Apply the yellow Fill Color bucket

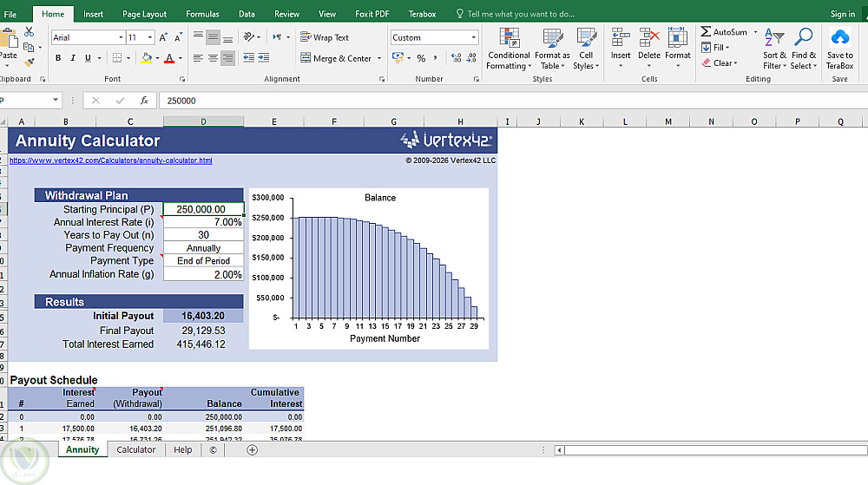click(x=147, y=58)
